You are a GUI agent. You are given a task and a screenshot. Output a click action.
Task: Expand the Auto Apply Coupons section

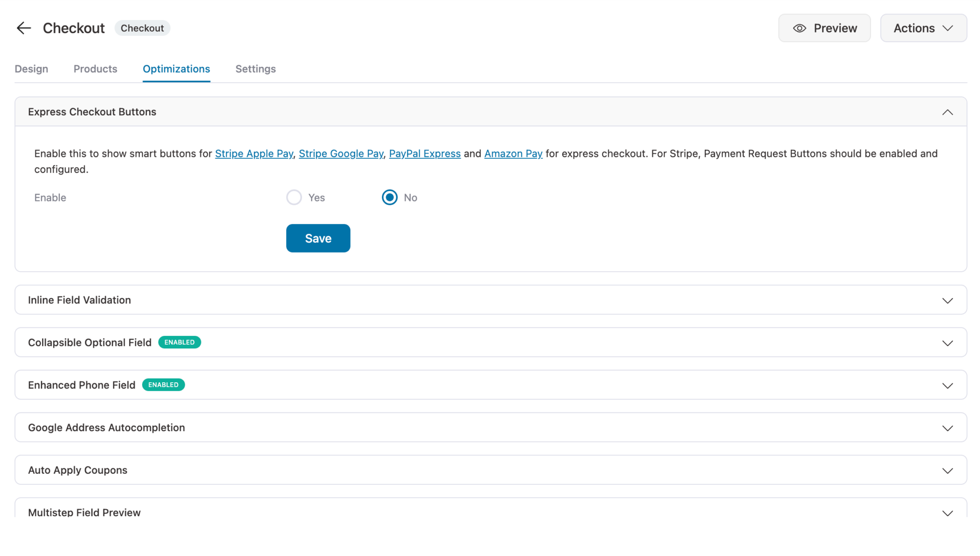(947, 470)
